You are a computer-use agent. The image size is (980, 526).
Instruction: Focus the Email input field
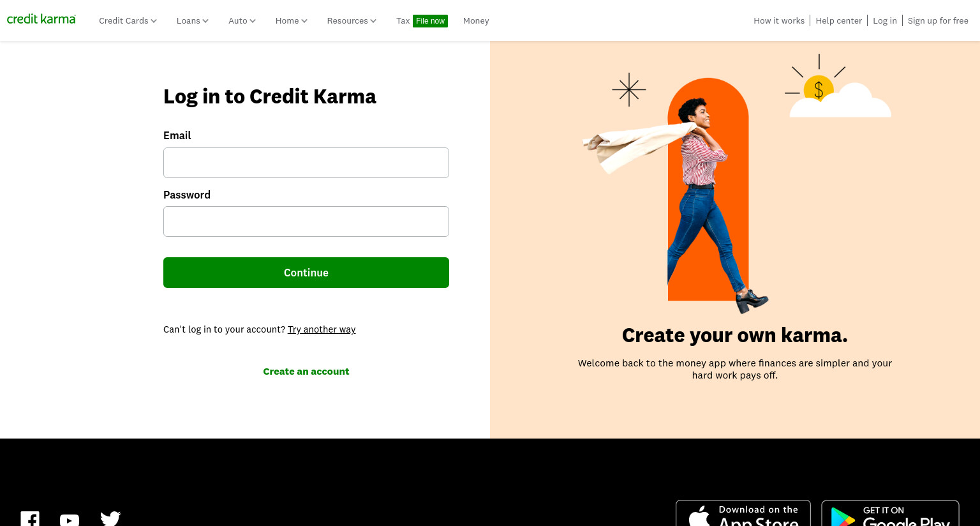pyautogui.click(x=306, y=163)
